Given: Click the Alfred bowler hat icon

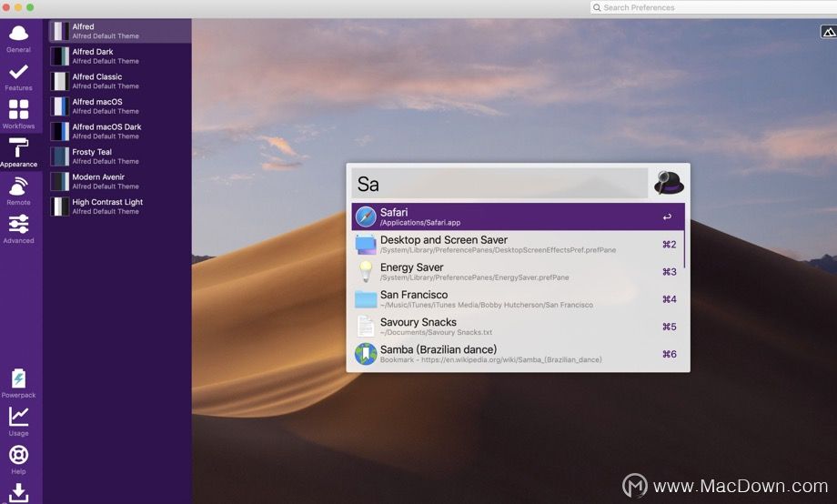Looking at the screenshot, I should [669, 183].
